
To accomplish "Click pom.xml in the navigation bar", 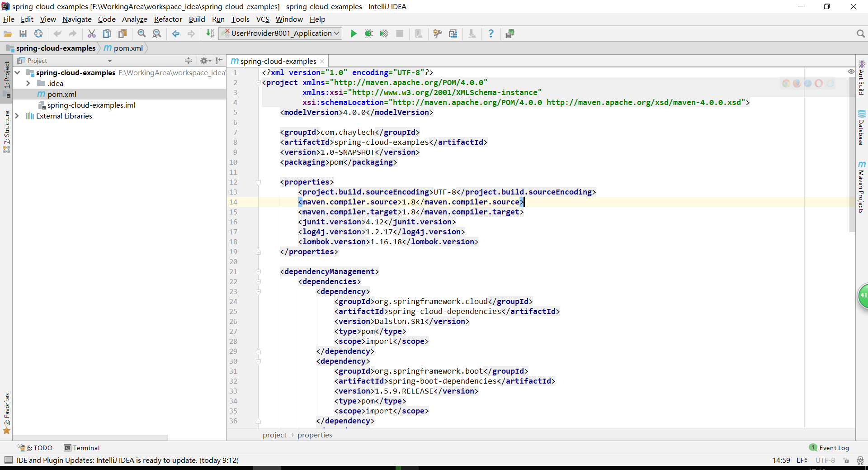I will [123, 48].
